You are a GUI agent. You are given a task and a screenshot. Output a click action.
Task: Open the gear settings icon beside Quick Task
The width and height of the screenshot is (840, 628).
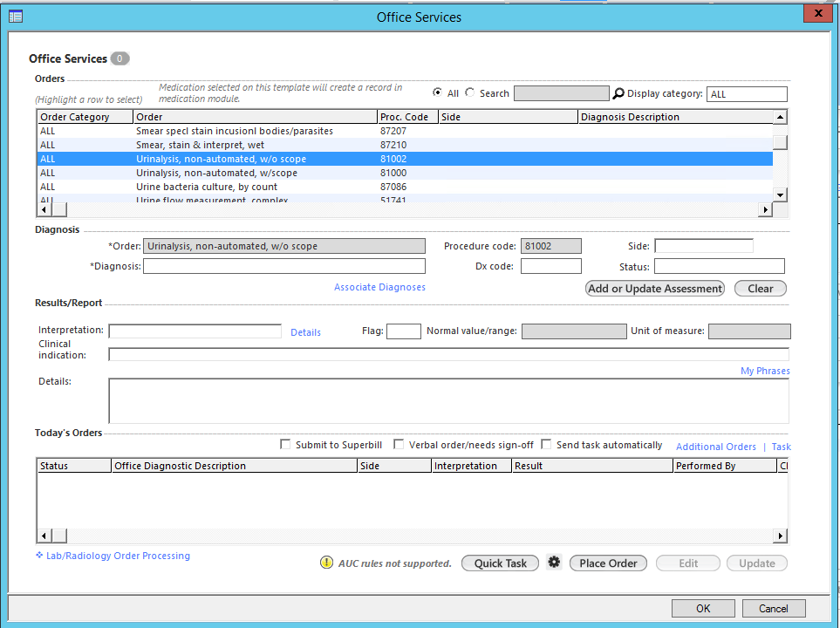[x=554, y=562]
